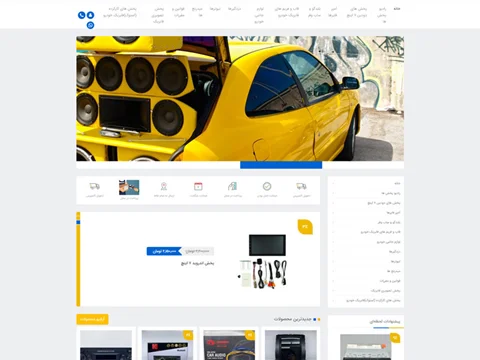Open the دزدگیرها top menu item

pos(234,9)
